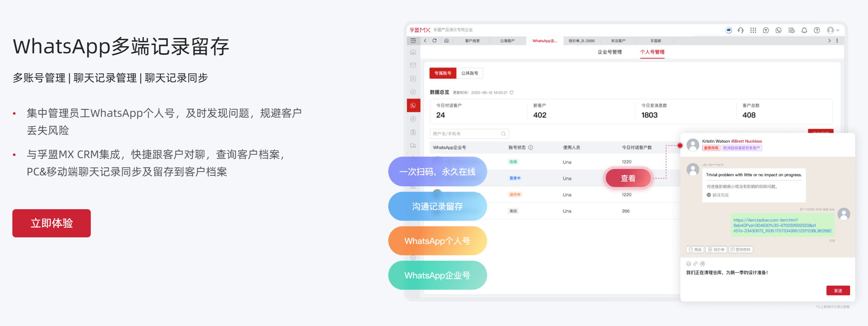Open the 客户线索 tab

pyautogui.click(x=472, y=41)
